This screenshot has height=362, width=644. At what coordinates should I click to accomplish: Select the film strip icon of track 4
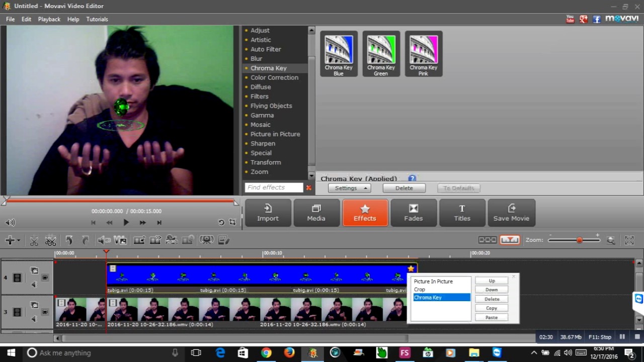coord(17,278)
